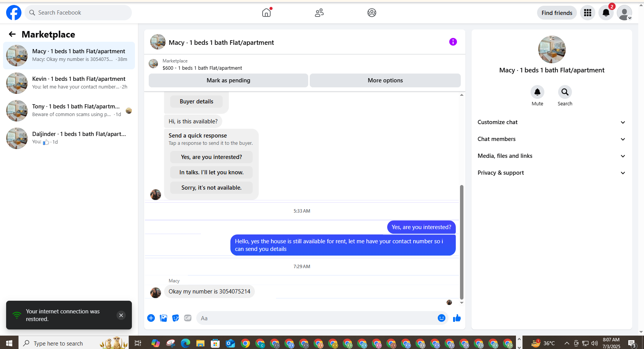644x349 pixels.
Task: Click the chat scrollbar thumb
Action: [x=462, y=242]
